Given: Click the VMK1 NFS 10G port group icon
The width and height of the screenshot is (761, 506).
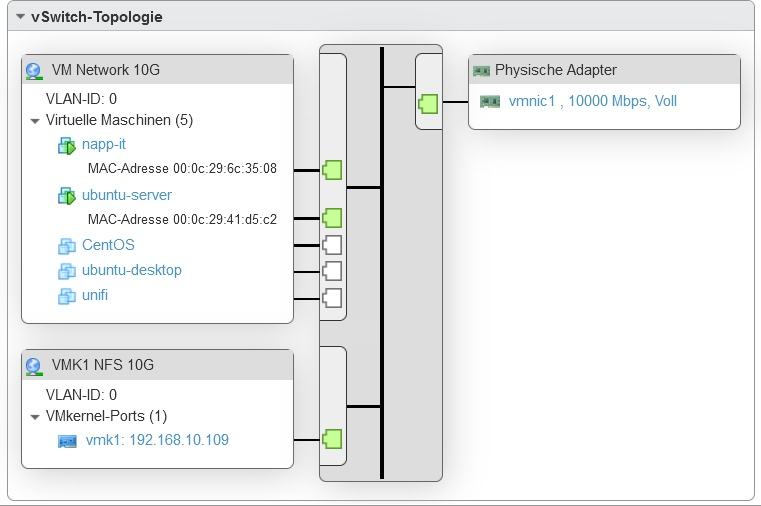Looking at the screenshot, I should 34,366.
